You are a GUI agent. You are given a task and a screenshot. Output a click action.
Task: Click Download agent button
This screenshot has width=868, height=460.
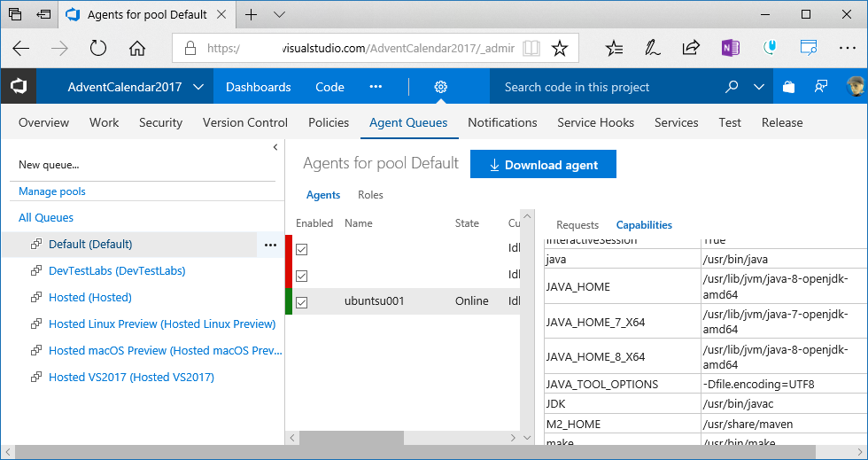(543, 165)
